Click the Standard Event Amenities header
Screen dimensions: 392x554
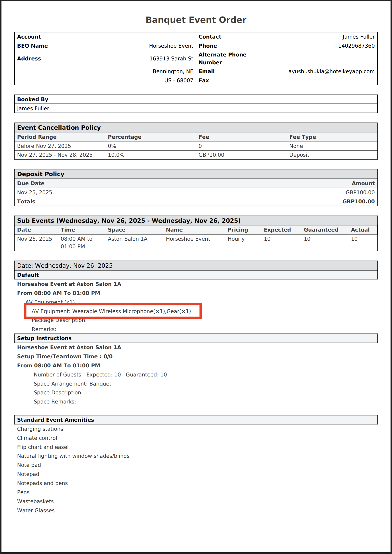[55, 420]
